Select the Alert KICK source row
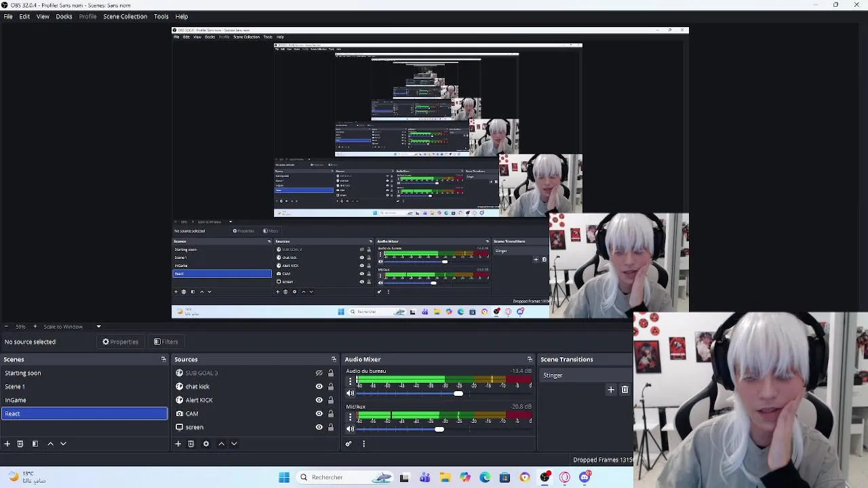Image resolution: width=868 pixels, height=488 pixels. (256, 400)
